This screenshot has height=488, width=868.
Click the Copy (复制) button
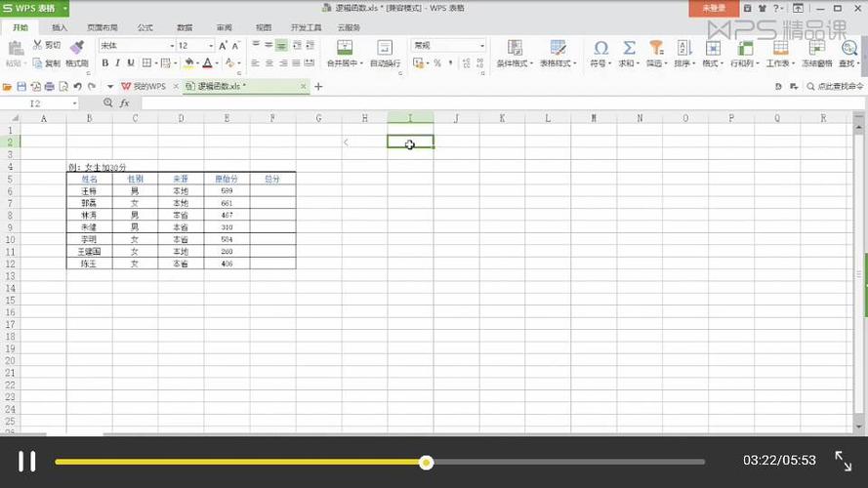46,63
